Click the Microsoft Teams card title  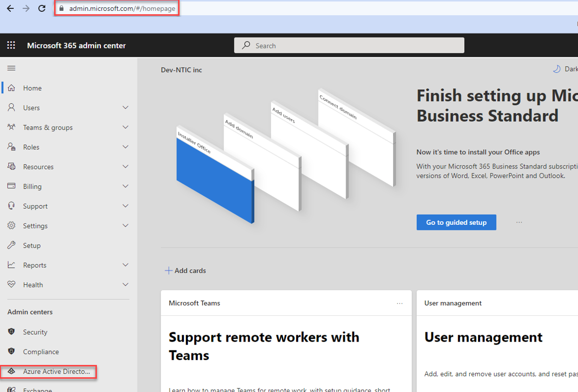194,303
